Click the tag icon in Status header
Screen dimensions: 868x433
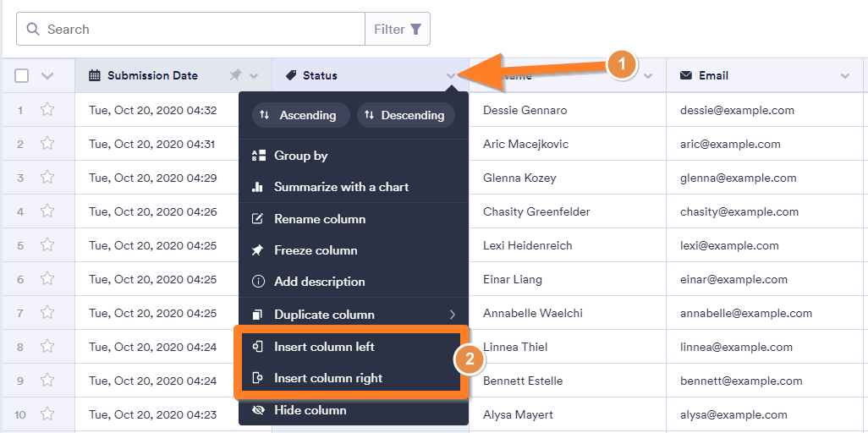pyautogui.click(x=291, y=75)
